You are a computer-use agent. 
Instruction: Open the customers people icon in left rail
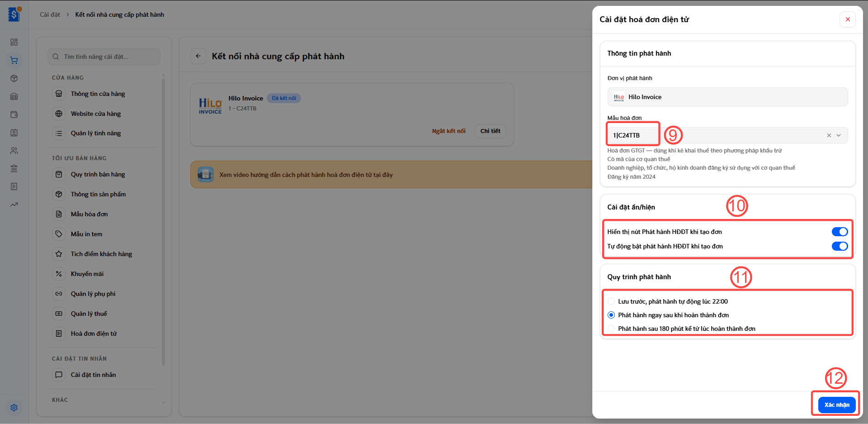14,151
